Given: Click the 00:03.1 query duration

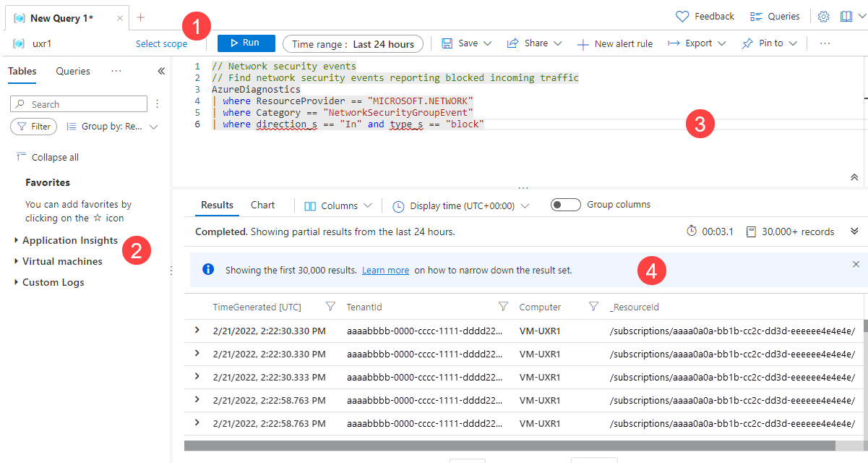Looking at the screenshot, I should click(x=718, y=231).
